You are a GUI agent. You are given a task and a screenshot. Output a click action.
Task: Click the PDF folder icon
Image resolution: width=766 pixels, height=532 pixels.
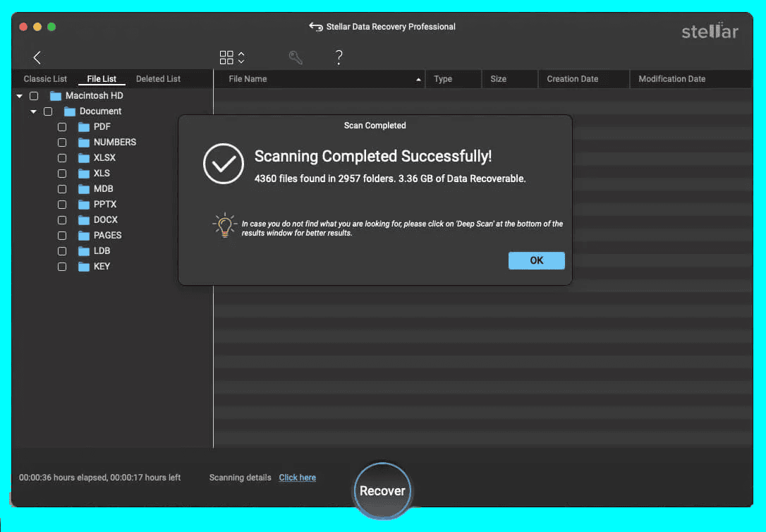pos(84,127)
